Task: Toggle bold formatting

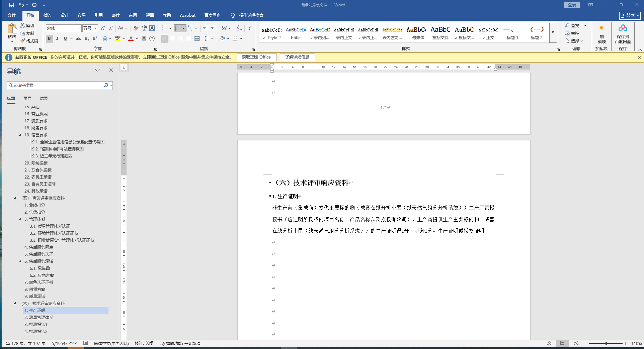Action: (49, 38)
